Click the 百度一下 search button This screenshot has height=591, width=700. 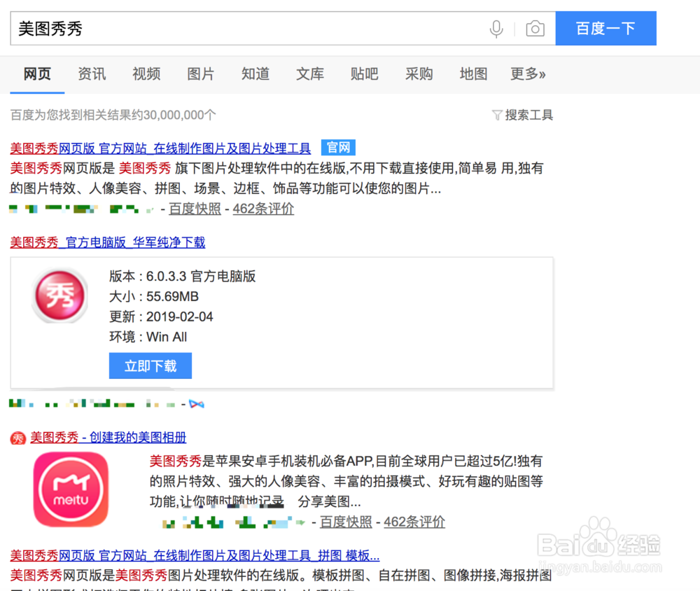pyautogui.click(x=605, y=29)
